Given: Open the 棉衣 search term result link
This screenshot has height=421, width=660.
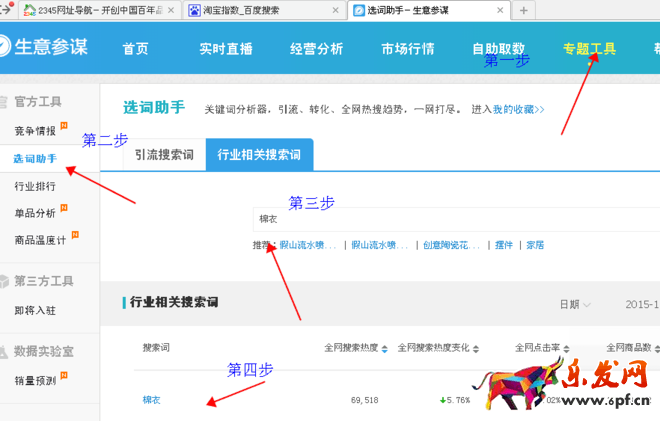Looking at the screenshot, I should click(x=152, y=400).
